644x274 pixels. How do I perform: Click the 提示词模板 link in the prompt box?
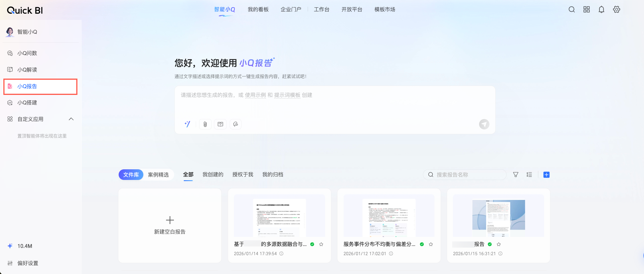287,95
